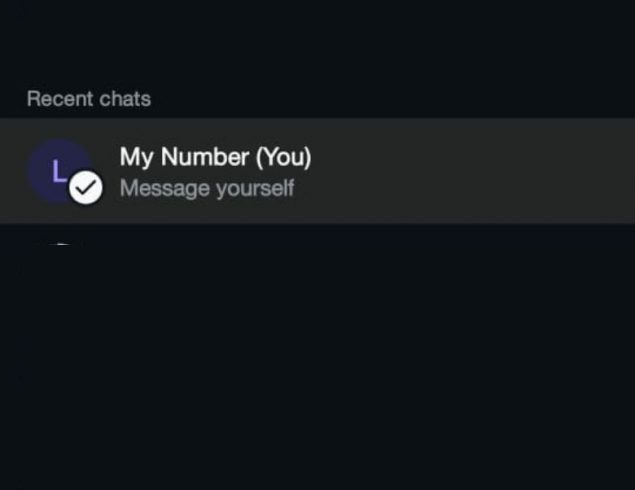Click empty right side of My Number row
635x490 pixels.
(x=500, y=171)
